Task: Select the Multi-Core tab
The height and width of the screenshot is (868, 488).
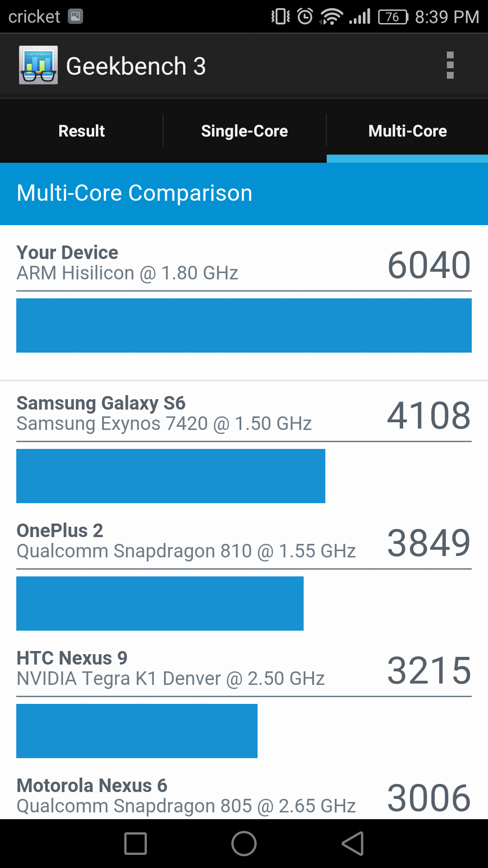Action: pos(408,131)
